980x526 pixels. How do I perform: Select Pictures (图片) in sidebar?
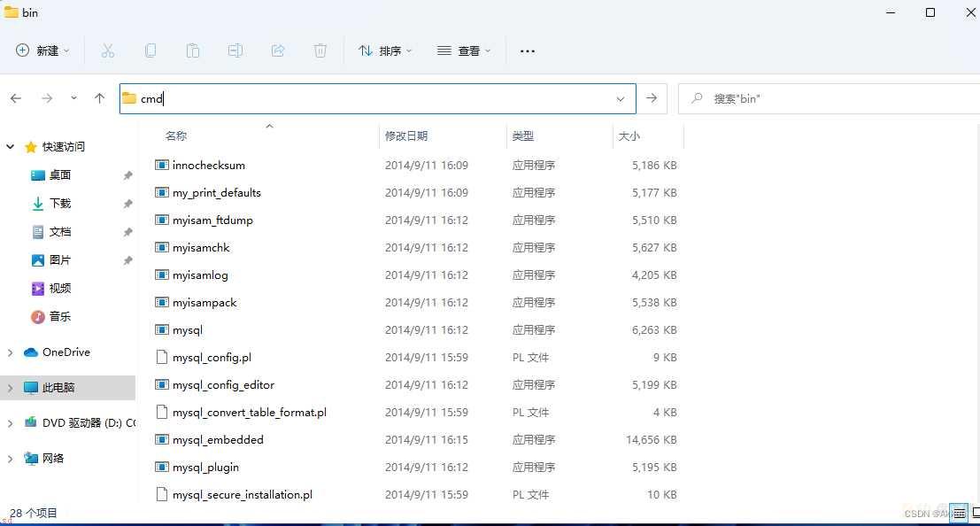tap(60, 260)
